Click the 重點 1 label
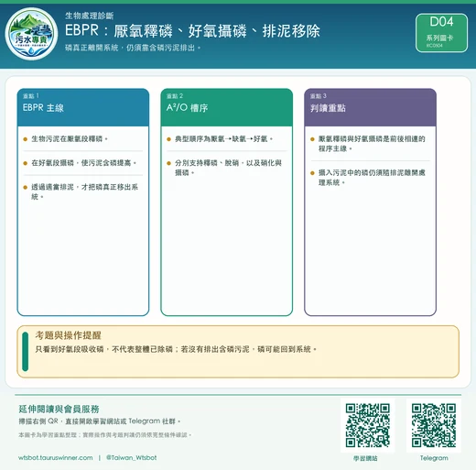 (31, 96)
